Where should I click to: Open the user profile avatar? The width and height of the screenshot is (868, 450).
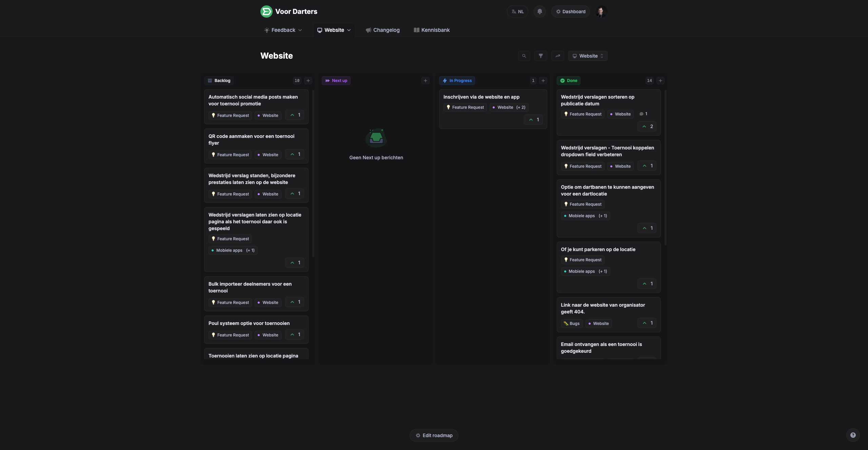600,12
